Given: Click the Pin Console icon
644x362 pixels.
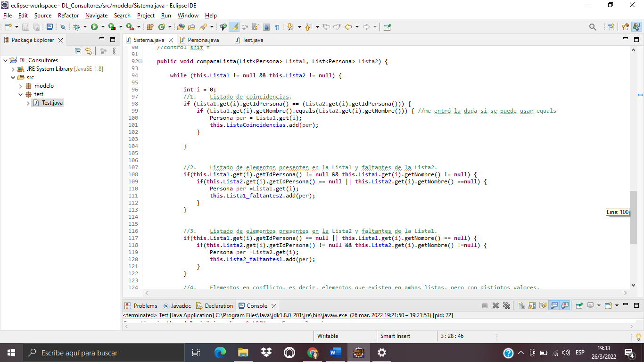Looking at the screenshot, I should point(579,305).
